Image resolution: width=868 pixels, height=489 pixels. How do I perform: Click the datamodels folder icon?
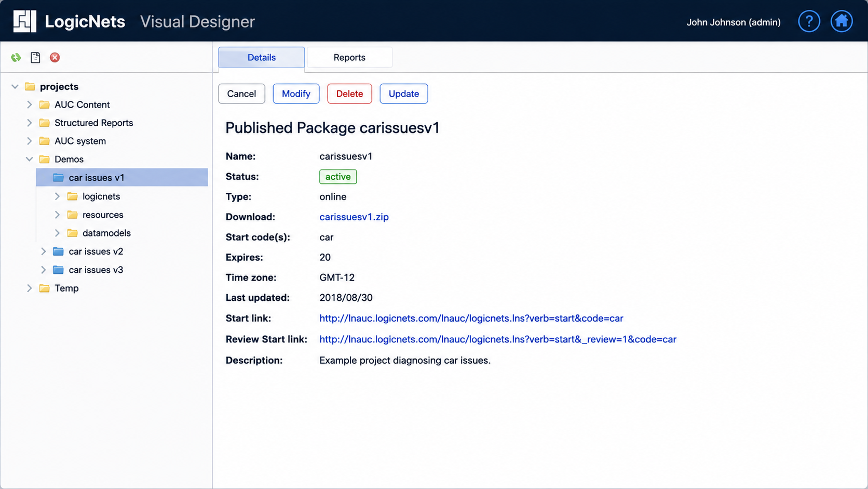pos(73,233)
